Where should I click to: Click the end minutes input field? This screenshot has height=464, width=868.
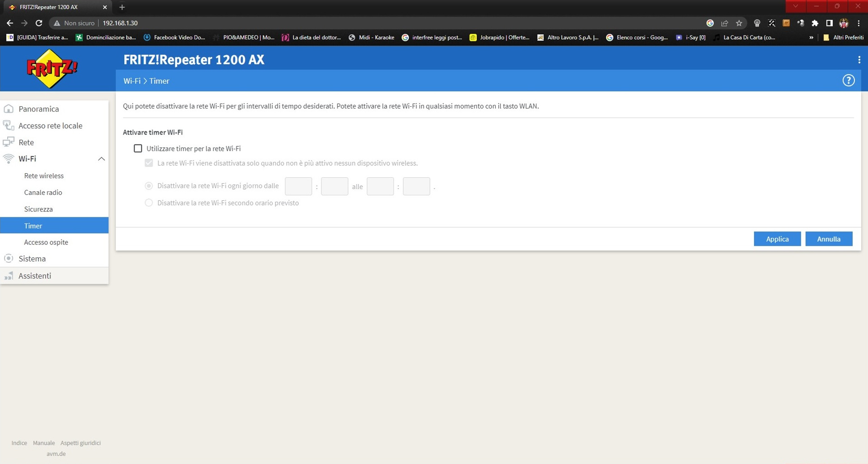click(416, 186)
